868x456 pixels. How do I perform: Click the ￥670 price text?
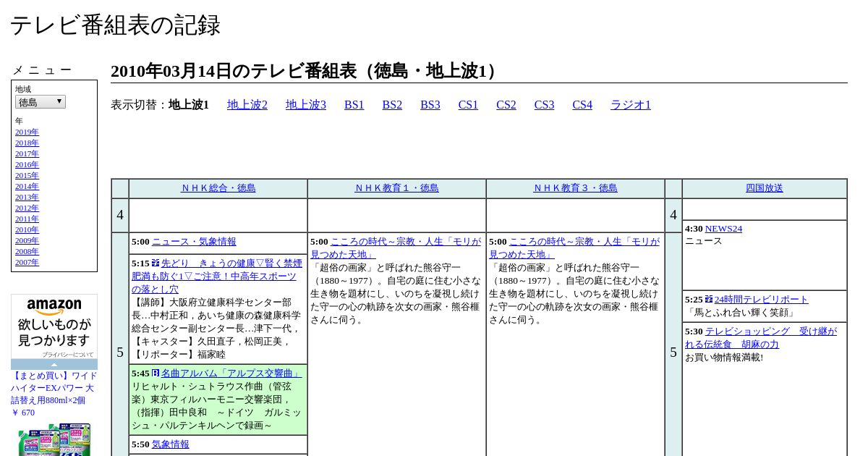coord(23,413)
